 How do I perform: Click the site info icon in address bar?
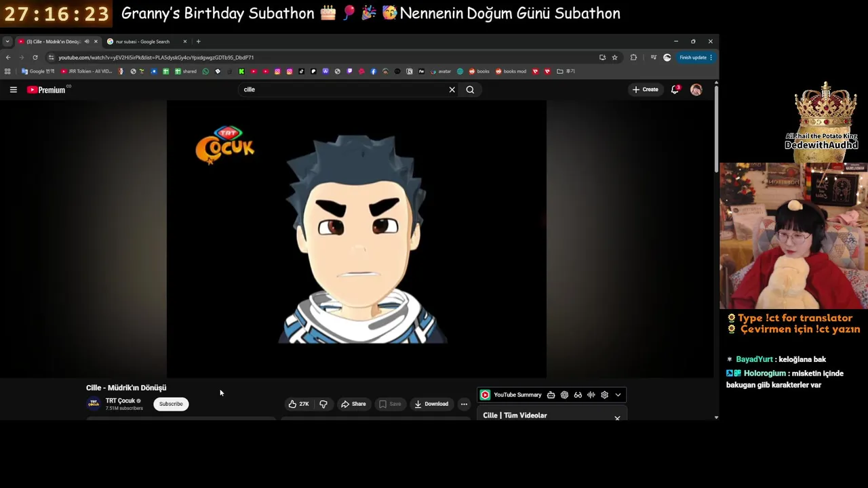tap(51, 58)
